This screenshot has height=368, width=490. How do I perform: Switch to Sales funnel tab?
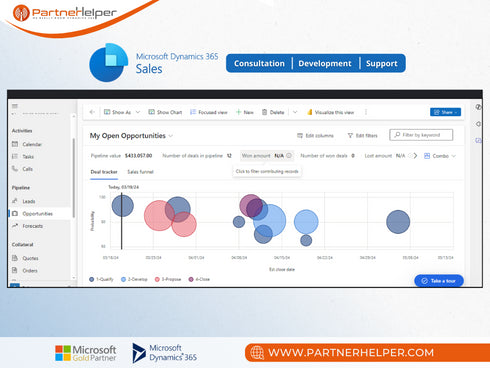point(140,172)
